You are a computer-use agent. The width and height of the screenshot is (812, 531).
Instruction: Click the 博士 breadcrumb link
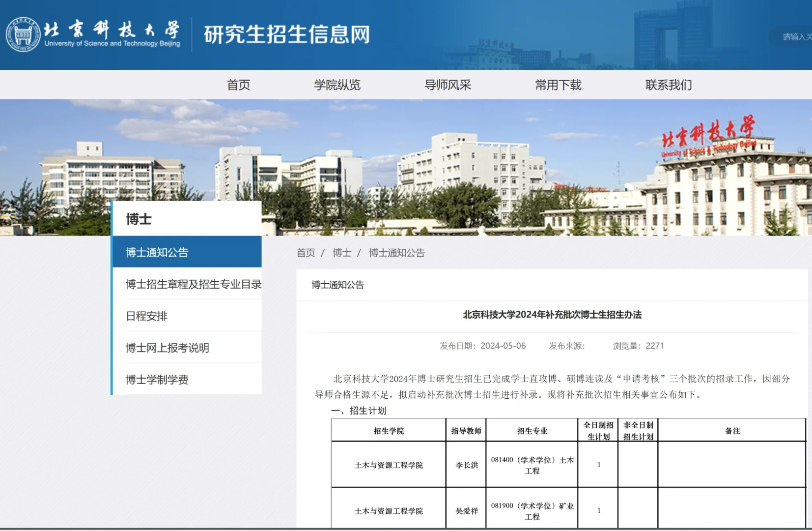[342, 253]
